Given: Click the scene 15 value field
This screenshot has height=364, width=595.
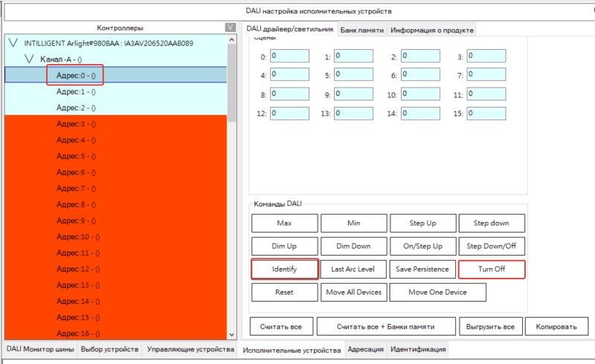Looking at the screenshot, I should tap(486, 114).
